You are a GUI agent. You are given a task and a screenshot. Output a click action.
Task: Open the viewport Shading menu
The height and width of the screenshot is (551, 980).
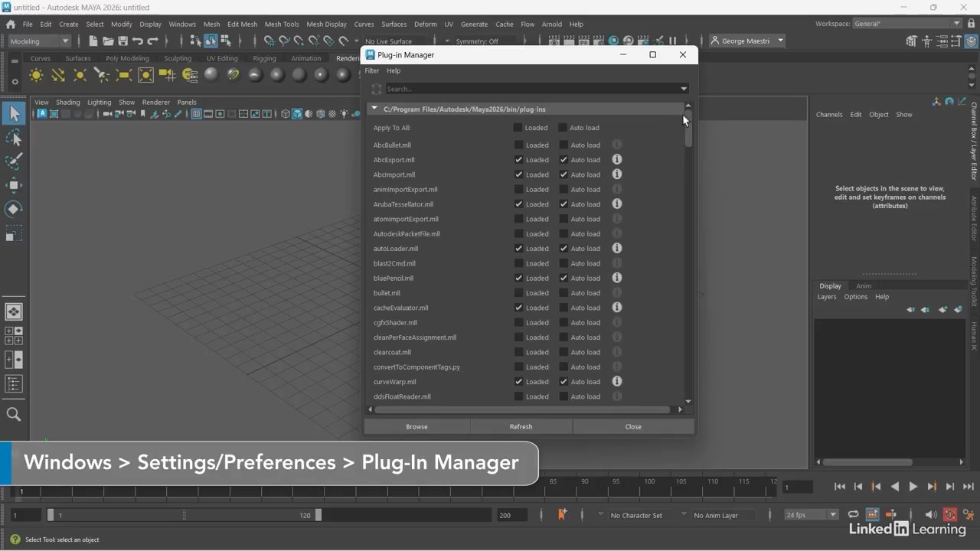tap(68, 102)
